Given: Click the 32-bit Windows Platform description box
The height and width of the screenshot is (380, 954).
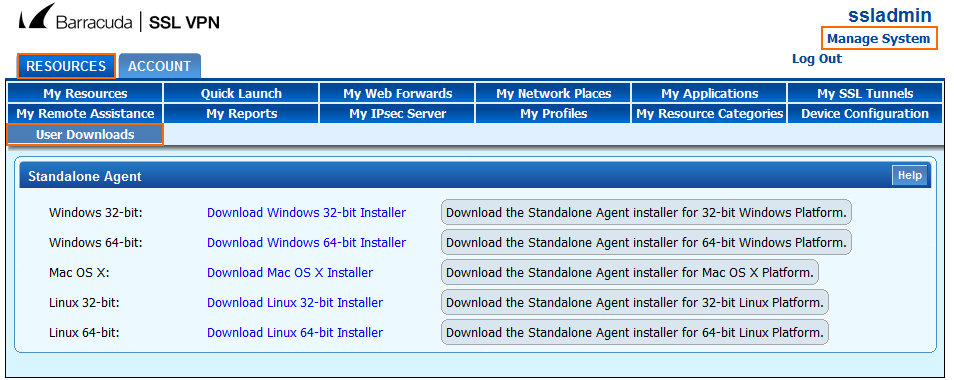Looking at the screenshot, I should 646,212.
